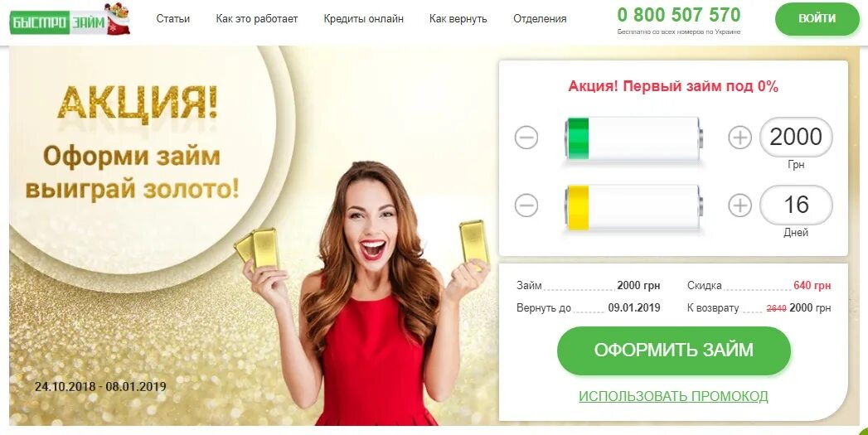Click the ОФОРМИТЬ ЗАЙМ button

pos(674,350)
